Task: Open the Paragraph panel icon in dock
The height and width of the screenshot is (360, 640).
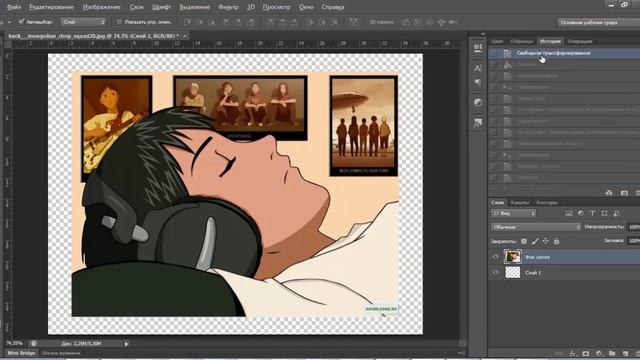Action: (478, 83)
